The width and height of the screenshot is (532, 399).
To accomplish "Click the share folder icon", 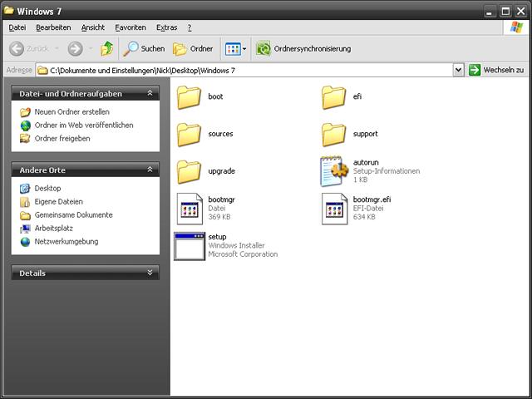I will click(25, 139).
